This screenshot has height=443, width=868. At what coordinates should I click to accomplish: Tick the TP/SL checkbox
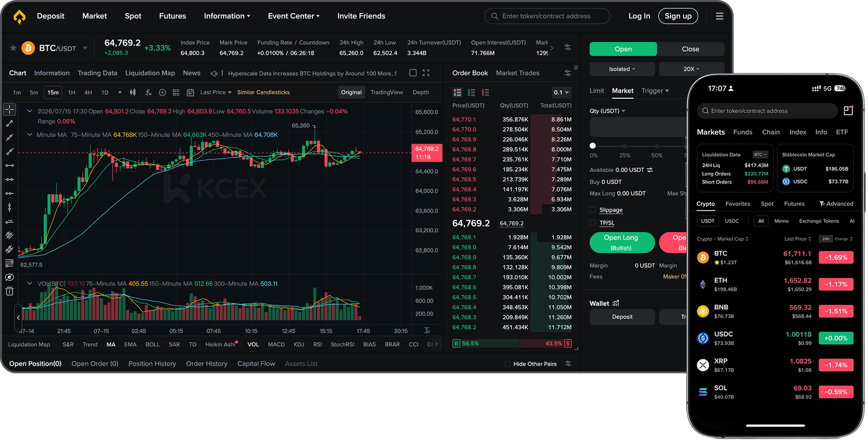tap(592, 223)
